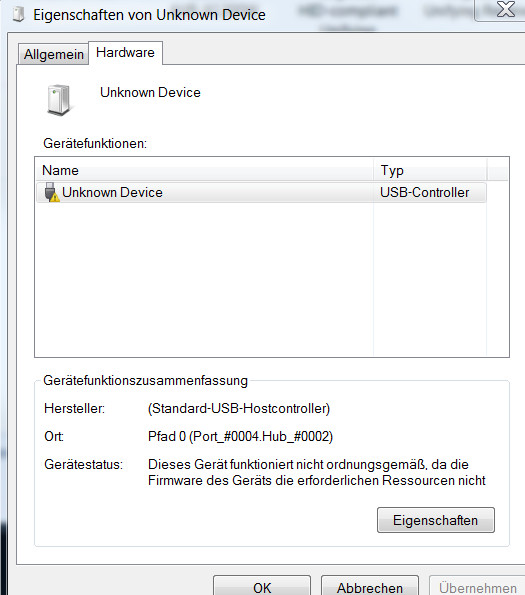525x595 pixels.
Task: Select the Unknown Device row in the list
Action: (261, 192)
